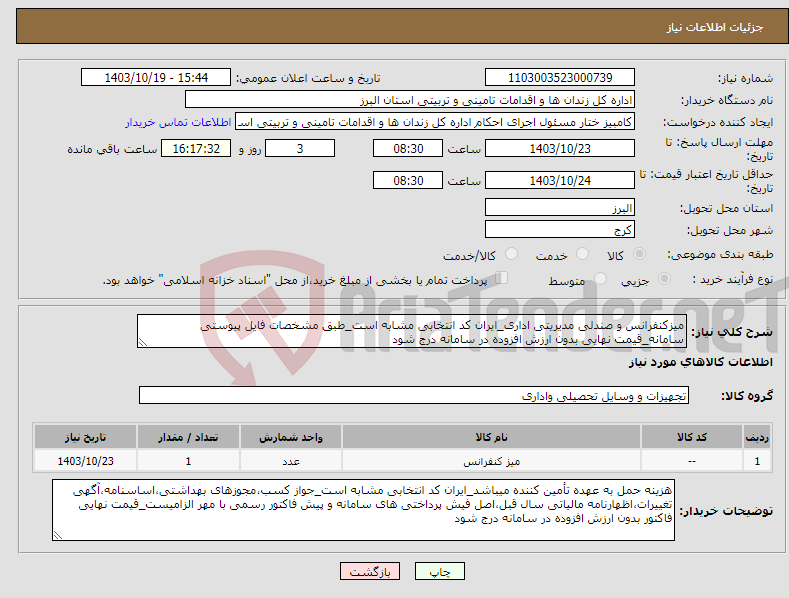The image size is (789, 598).
Task: Click the code cell showing -- in table
Action: 692,461
